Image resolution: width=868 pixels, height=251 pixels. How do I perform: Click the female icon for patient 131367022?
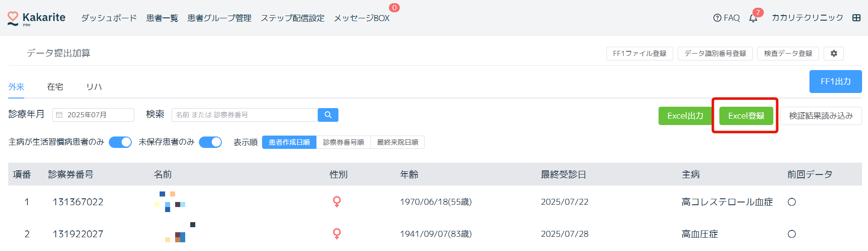[x=337, y=202]
